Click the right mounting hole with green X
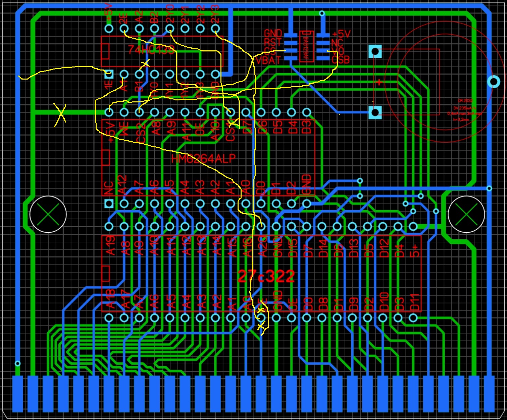 pyautogui.click(x=466, y=214)
